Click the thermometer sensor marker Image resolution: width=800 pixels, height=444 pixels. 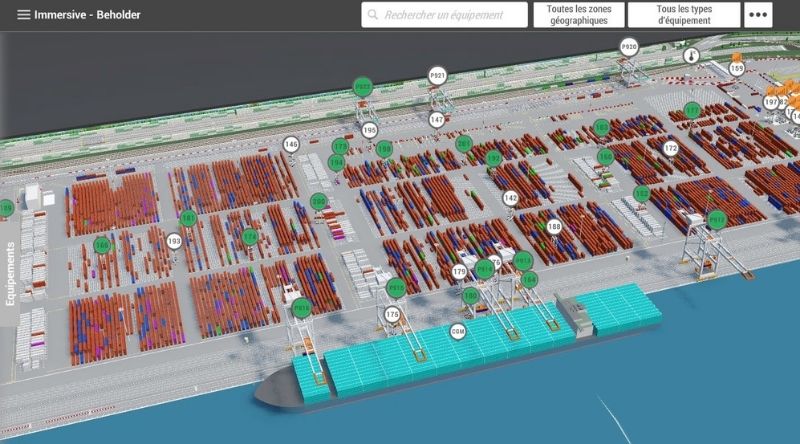click(x=690, y=57)
